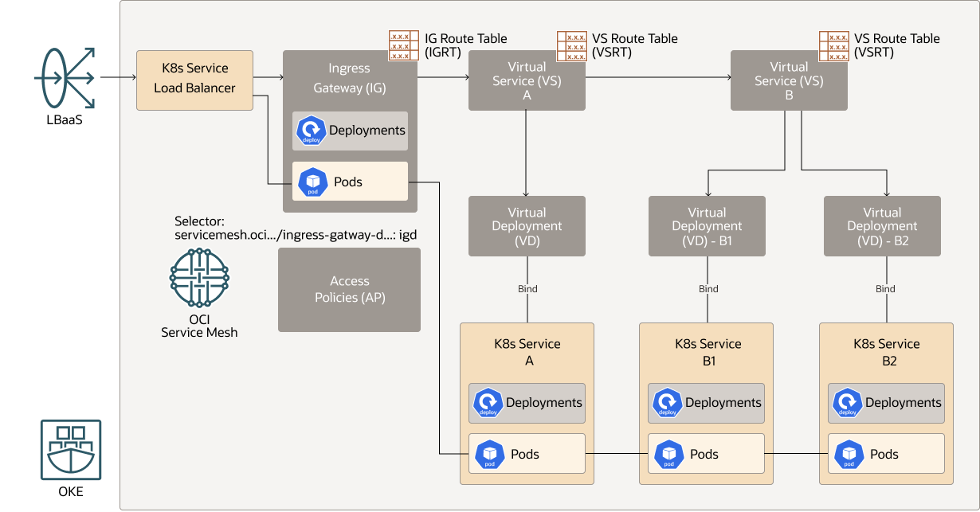
Task: Click the LBaaS load balancer icon
Action: [65, 79]
